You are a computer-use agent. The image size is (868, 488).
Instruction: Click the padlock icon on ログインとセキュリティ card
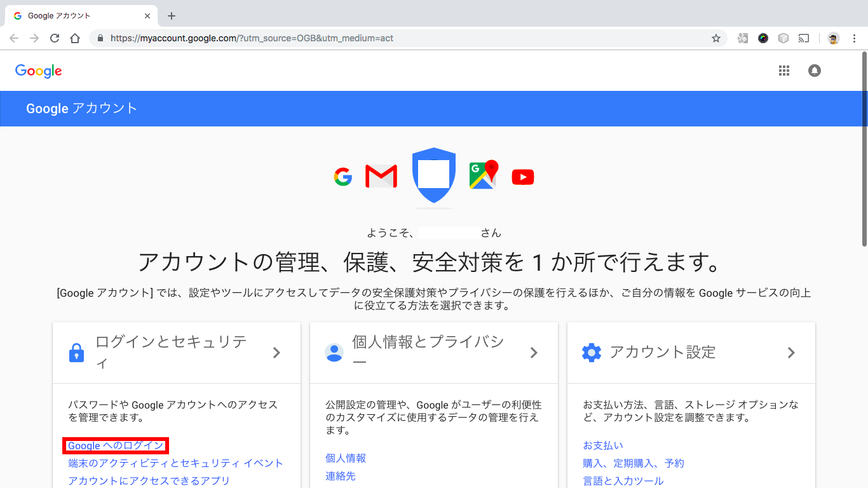pyautogui.click(x=76, y=352)
